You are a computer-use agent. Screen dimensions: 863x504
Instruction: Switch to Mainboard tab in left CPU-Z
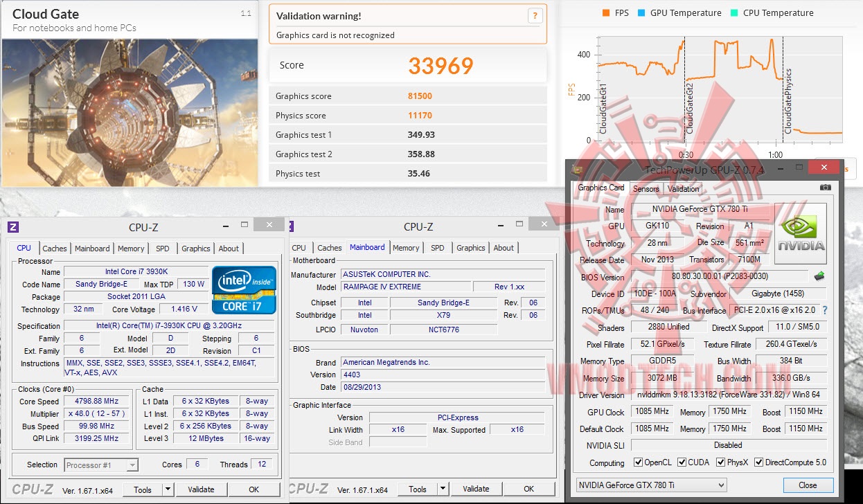(x=92, y=249)
